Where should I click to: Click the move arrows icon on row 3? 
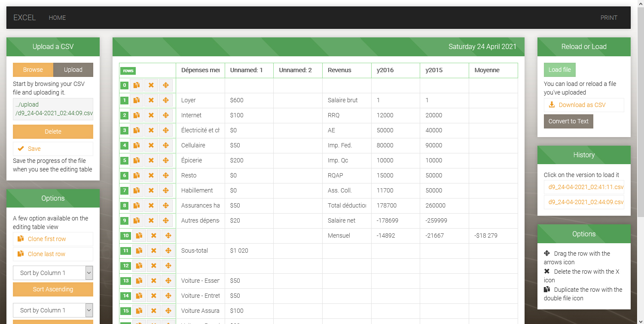pyautogui.click(x=166, y=131)
